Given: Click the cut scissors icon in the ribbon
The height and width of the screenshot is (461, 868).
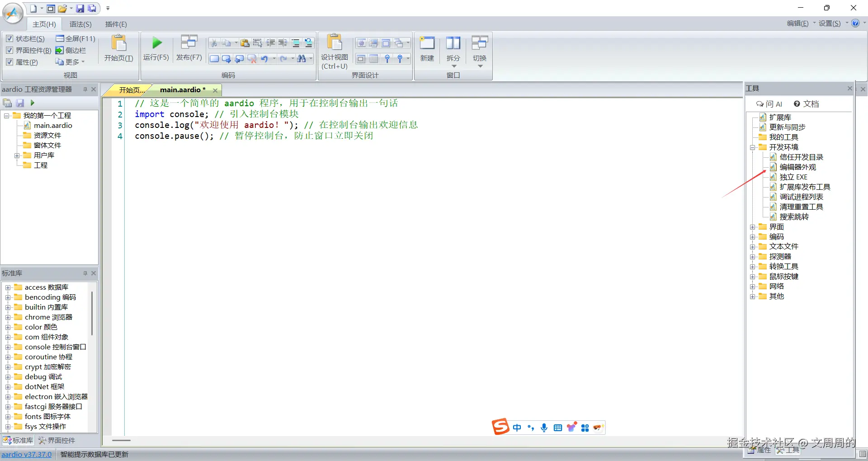Looking at the screenshot, I should [214, 43].
